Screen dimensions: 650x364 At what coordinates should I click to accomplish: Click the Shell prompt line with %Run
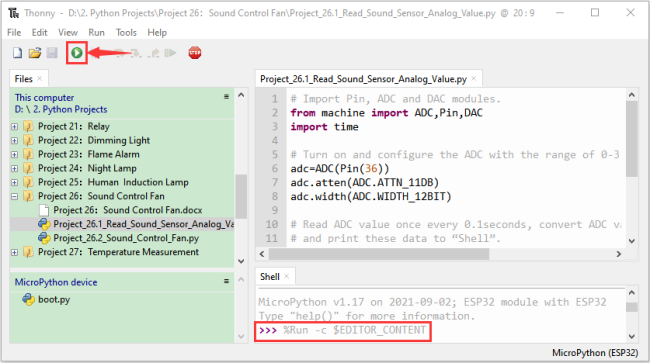pyautogui.click(x=342, y=330)
